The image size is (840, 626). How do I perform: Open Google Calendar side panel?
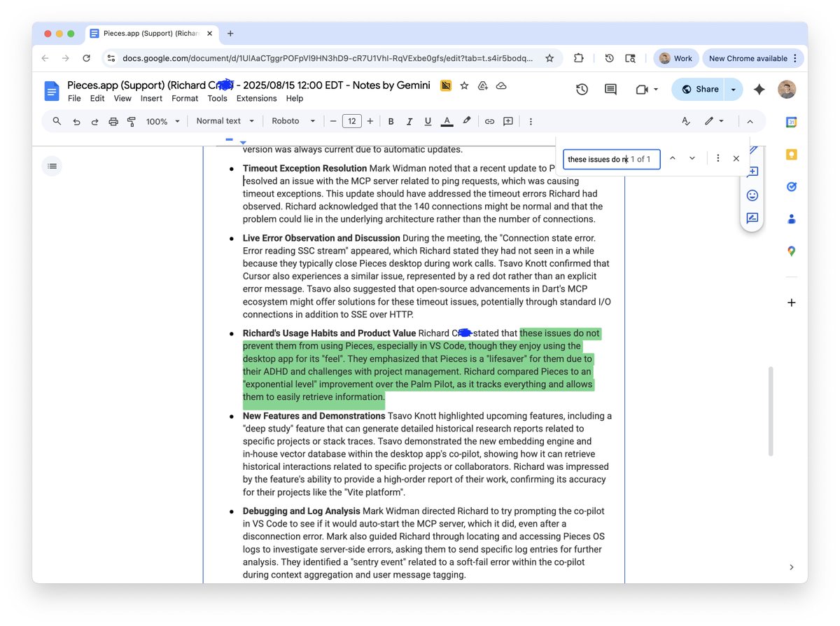click(x=791, y=123)
